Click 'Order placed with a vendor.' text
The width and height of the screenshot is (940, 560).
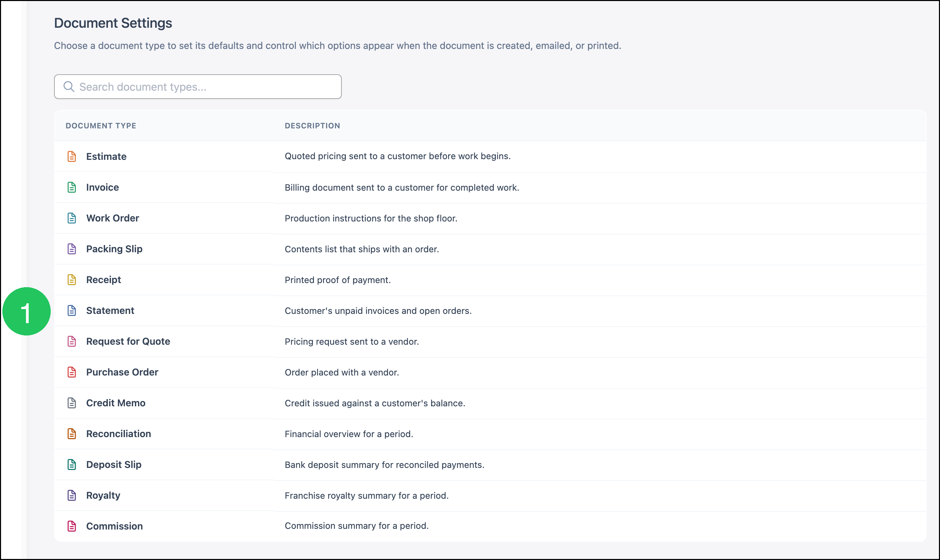tap(342, 372)
